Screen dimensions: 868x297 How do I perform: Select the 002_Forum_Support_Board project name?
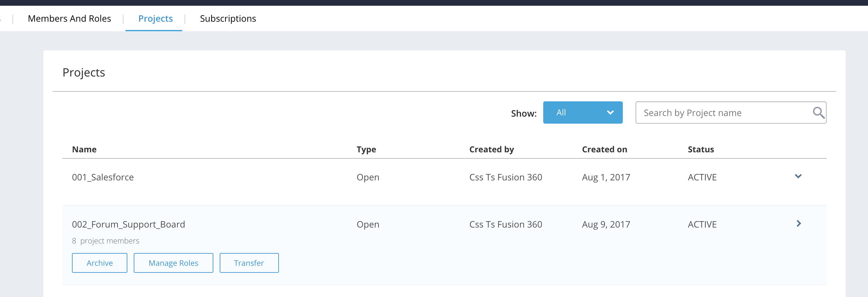(x=128, y=225)
